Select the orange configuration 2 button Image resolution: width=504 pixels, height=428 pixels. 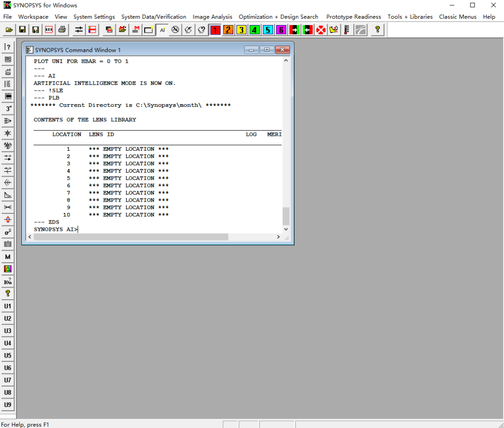click(x=228, y=30)
